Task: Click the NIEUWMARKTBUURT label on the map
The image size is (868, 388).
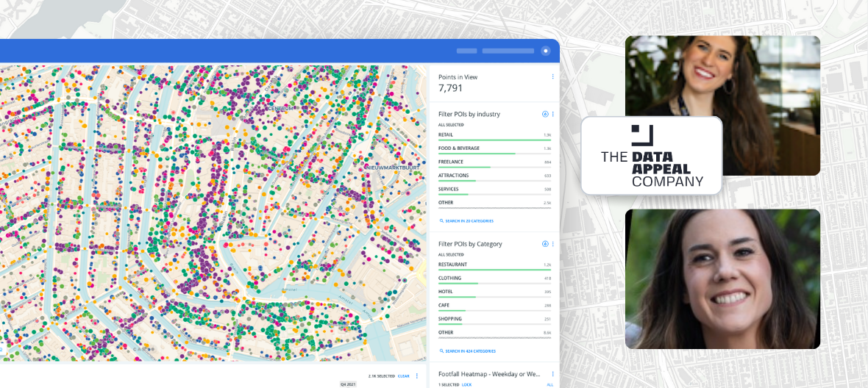Action: pos(393,167)
